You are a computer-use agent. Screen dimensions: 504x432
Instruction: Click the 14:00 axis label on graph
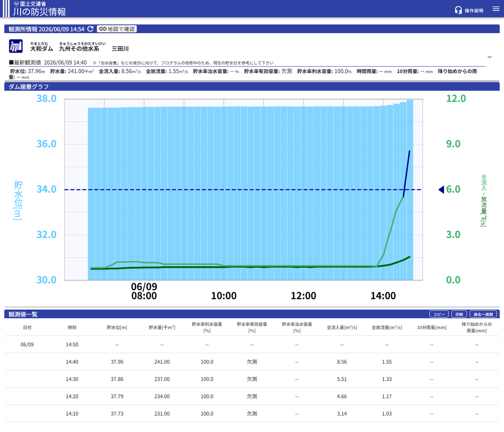pos(383,296)
